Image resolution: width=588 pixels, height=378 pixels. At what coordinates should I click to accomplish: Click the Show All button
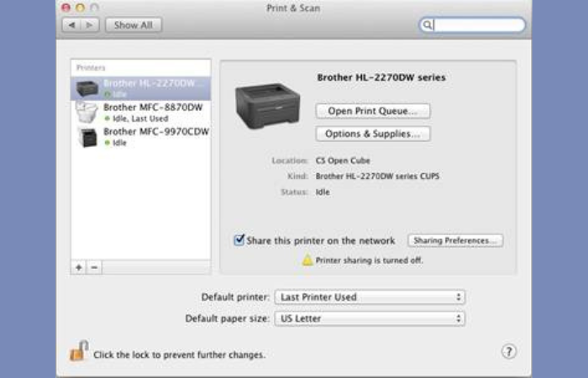coord(134,25)
